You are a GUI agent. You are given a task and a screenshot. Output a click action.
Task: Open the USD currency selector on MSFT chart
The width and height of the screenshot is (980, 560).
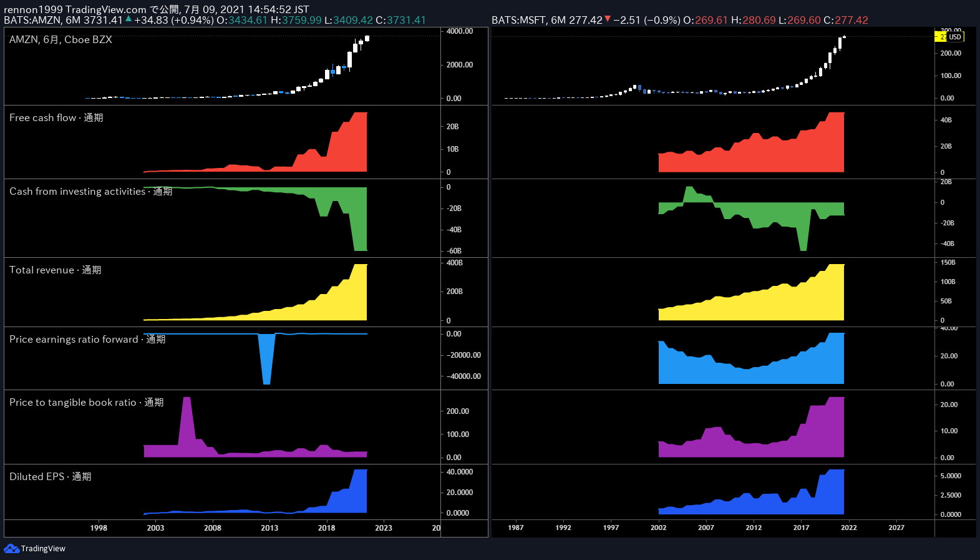tap(956, 37)
